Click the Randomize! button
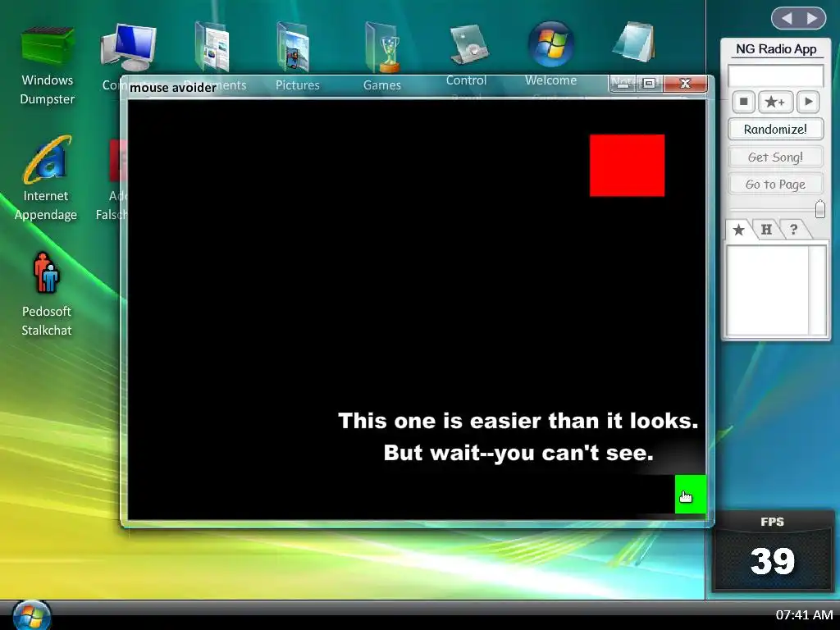 (775, 129)
